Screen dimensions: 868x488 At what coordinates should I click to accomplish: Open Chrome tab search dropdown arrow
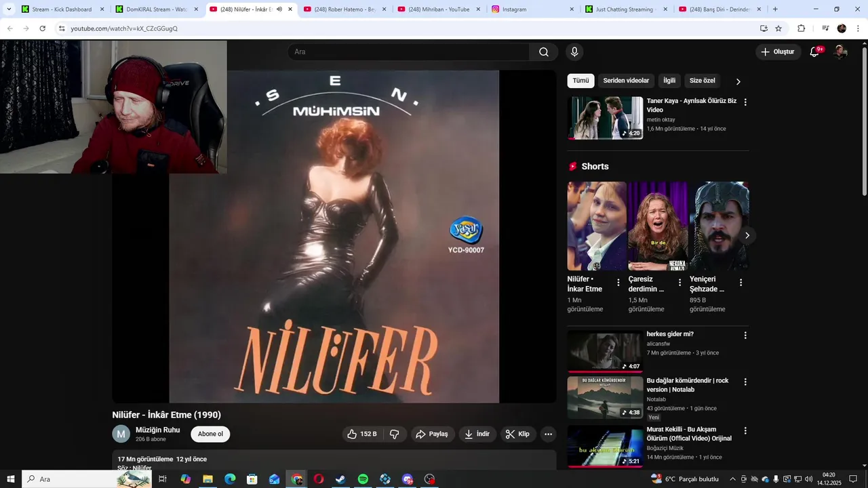pos(9,9)
